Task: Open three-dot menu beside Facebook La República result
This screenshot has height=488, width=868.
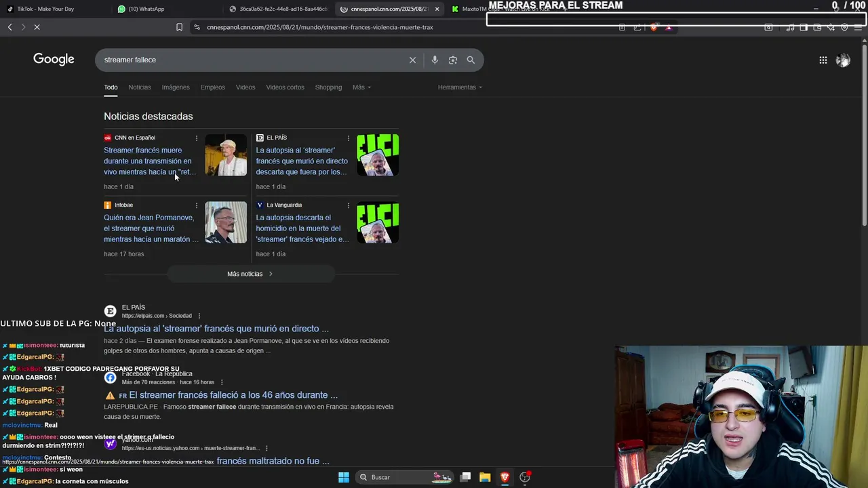Action: [x=222, y=382]
